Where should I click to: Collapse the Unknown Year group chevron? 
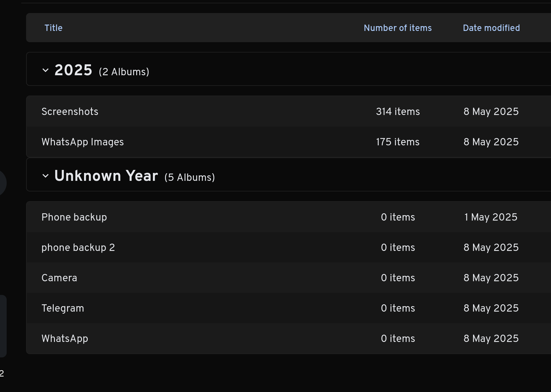pos(46,176)
